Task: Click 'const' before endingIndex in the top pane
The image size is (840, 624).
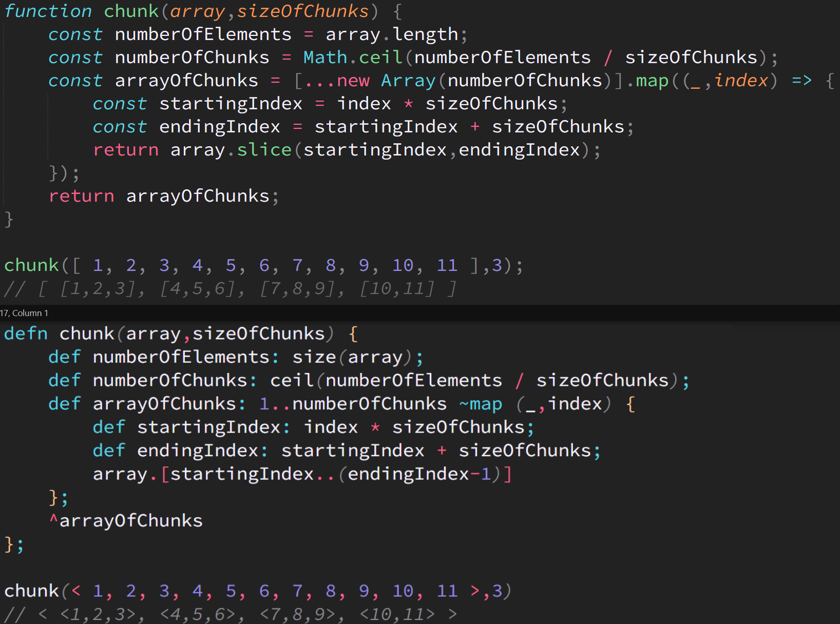Action: pos(120,127)
